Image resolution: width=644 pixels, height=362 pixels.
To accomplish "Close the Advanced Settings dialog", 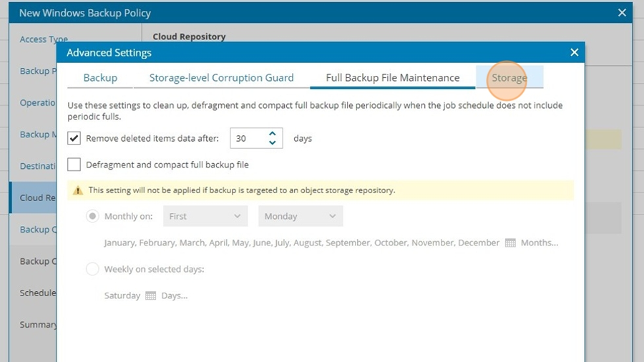I will point(574,52).
